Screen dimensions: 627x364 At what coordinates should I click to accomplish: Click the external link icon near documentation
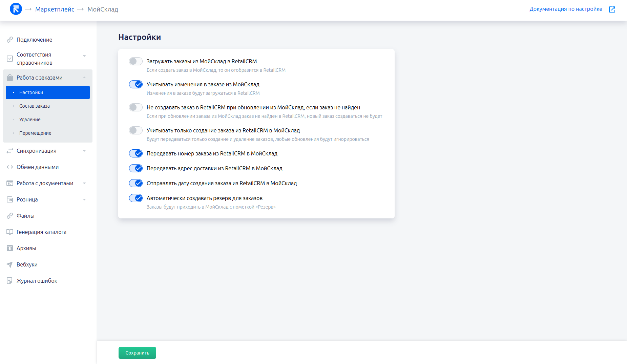click(612, 9)
